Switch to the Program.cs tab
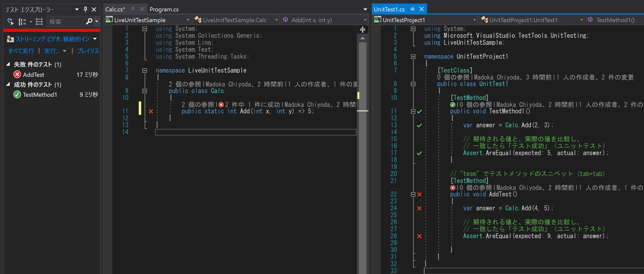The height and width of the screenshot is (274, 644). click(164, 9)
